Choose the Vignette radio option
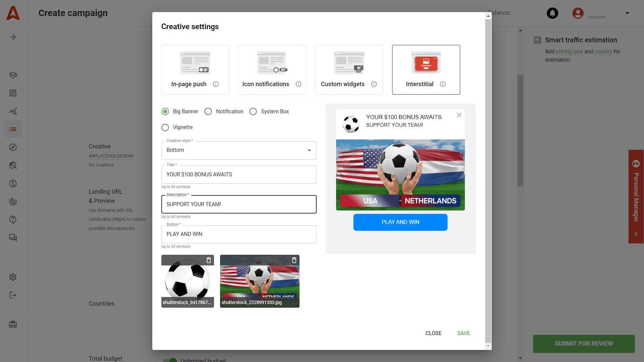The width and height of the screenshot is (644, 362). pyautogui.click(x=165, y=127)
